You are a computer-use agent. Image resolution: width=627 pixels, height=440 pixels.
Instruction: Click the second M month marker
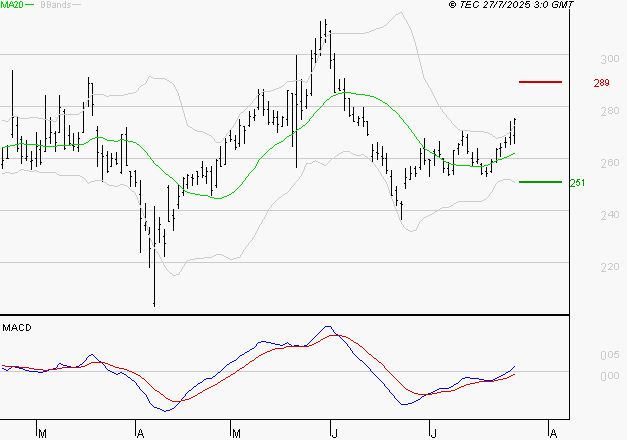(236, 434)
